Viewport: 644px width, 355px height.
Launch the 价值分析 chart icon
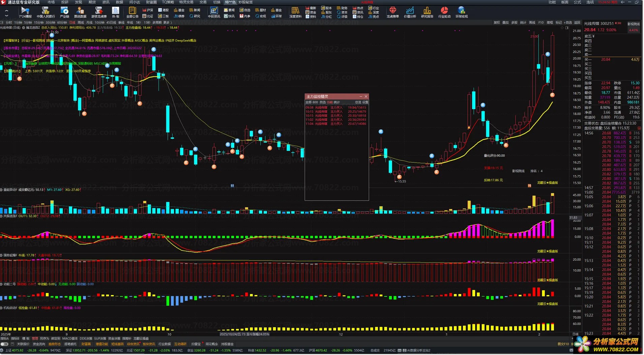pos(410,12)
